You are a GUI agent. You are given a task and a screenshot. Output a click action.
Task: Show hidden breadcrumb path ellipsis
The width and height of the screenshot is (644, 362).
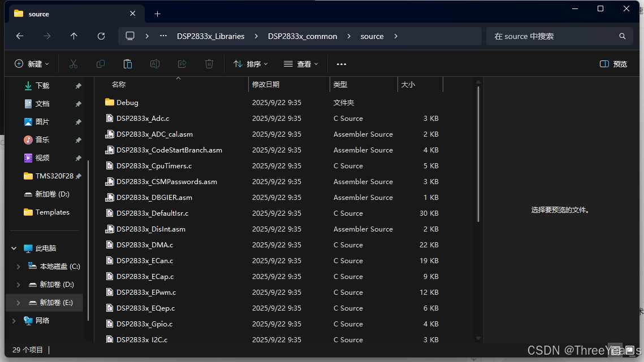[163, 36]
